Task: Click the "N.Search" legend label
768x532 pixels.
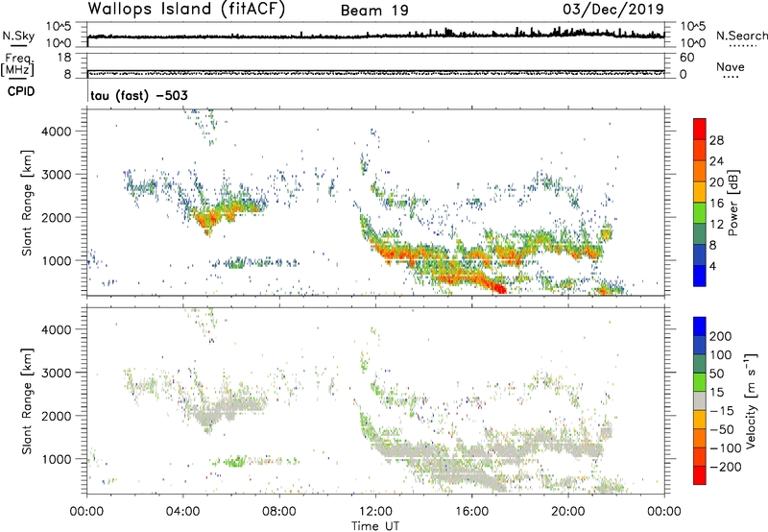Action: pos(741,36)
